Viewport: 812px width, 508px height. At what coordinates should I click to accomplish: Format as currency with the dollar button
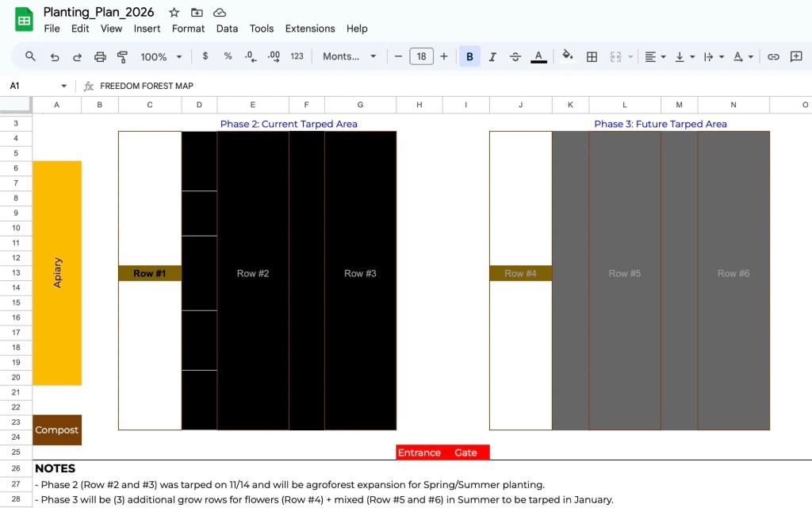(205, 56)
